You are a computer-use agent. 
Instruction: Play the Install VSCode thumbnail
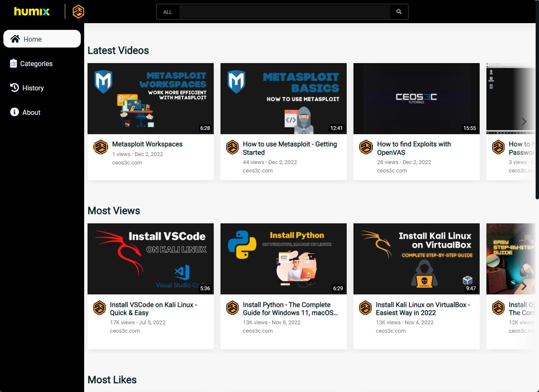(151, 259)
